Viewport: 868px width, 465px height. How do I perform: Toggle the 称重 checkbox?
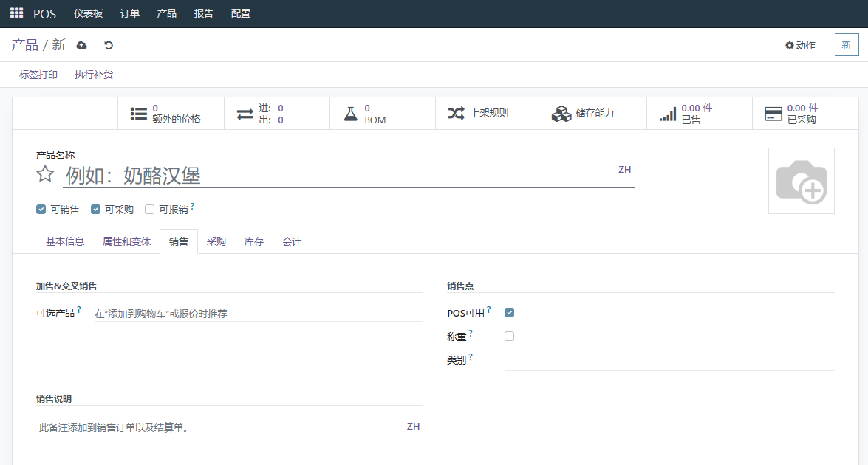click(x=509, y=336)
